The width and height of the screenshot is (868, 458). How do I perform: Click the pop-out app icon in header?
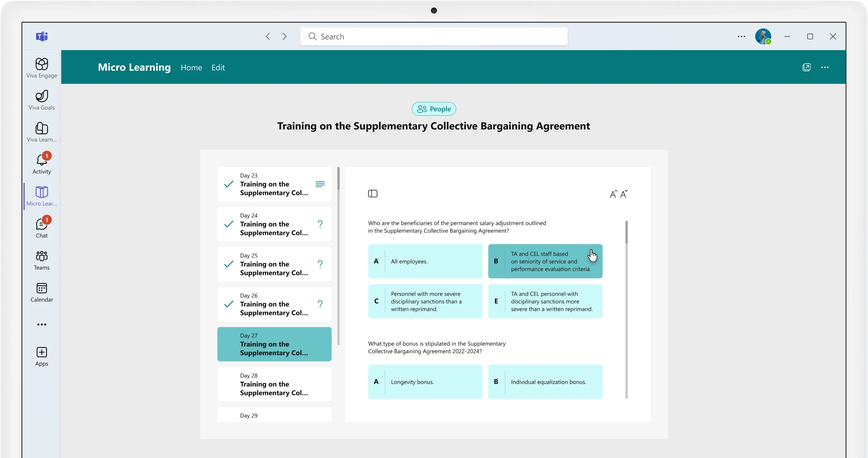click(807, 67)
